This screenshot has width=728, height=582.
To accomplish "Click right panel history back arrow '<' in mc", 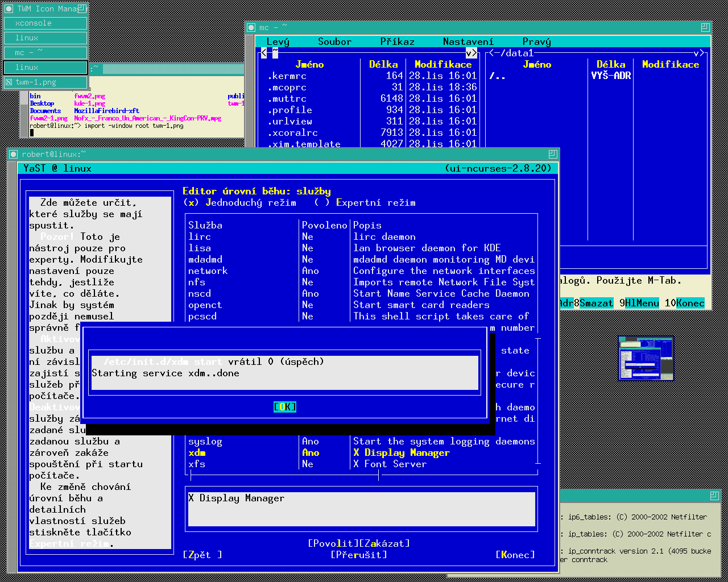I will pyautogui.click(x=492, y=53).
